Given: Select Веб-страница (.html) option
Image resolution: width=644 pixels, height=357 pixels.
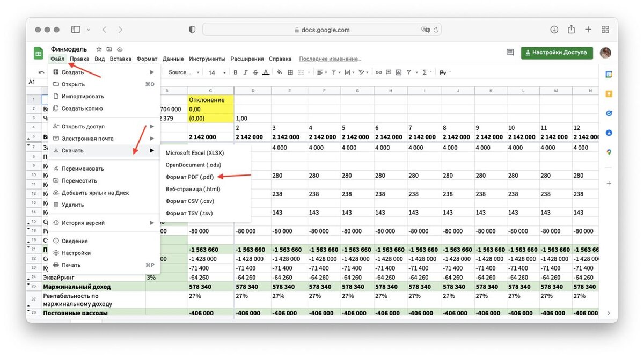Looking at the screenshot, I should tap(206, 189).
